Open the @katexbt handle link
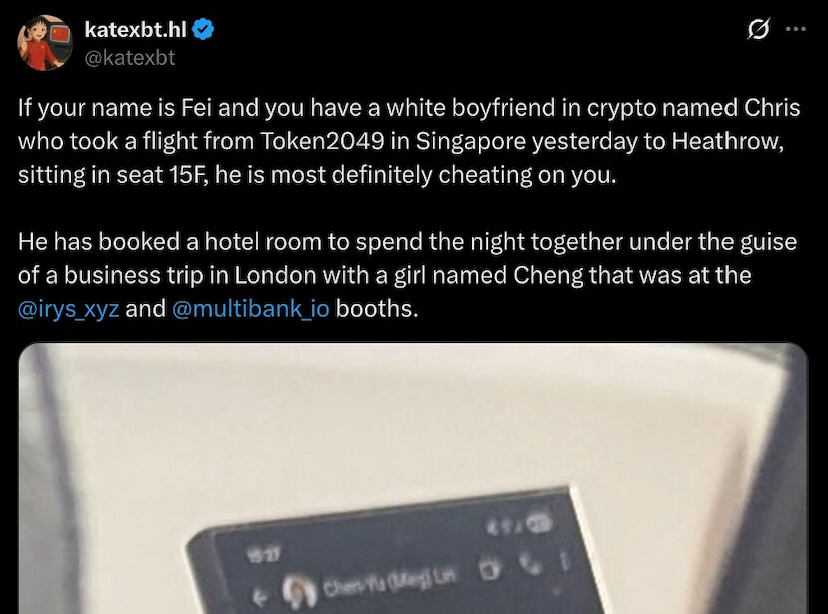Image resolution: width=828 pixels, height=614 pixels. [130, 58]
